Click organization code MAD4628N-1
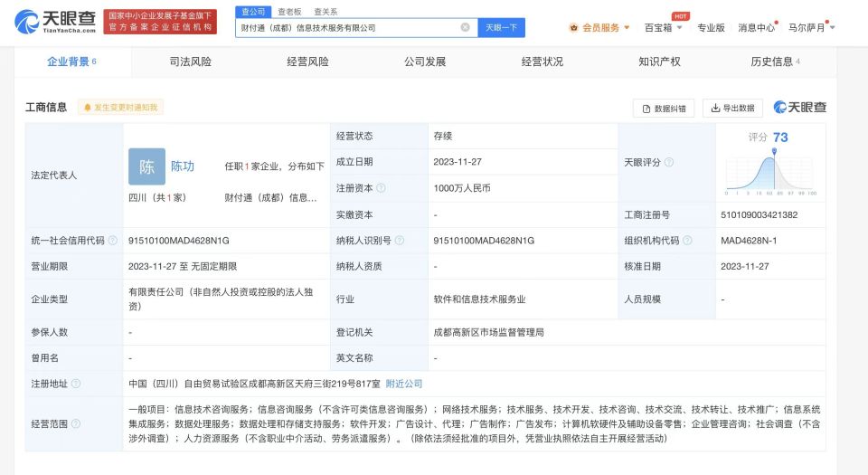 [x=749, y=241]
